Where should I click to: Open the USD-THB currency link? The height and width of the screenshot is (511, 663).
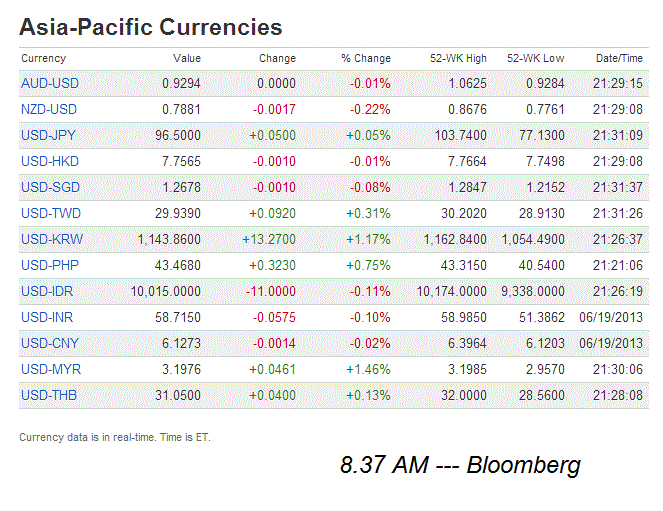click(x=49, y=395)
